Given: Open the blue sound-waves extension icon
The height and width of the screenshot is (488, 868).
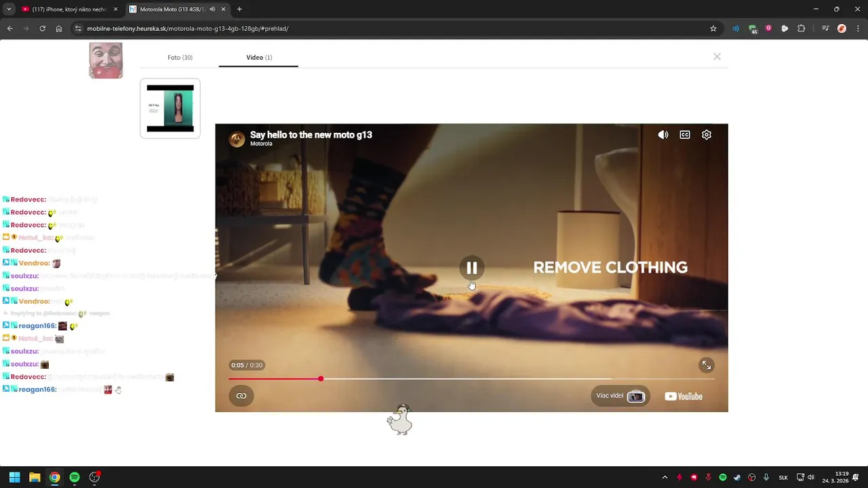Looking at the screenshot, I should 736,28.
